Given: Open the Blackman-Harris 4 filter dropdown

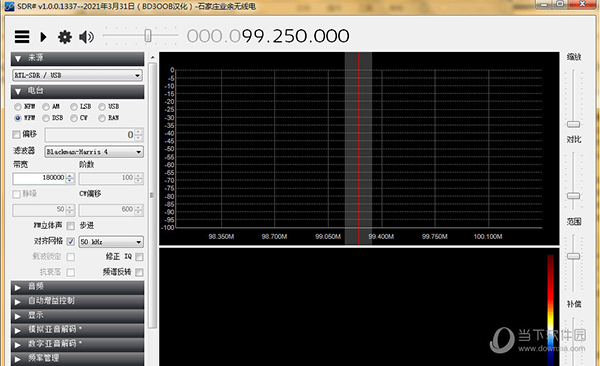Looking at the screenshot, I should (94, 152).
